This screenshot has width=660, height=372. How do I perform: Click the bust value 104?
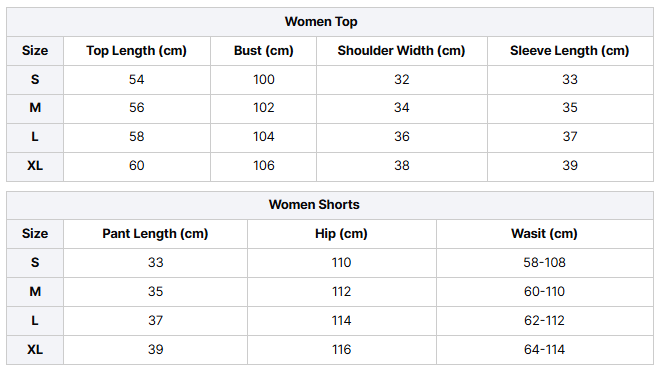click(x=263, y=137)
